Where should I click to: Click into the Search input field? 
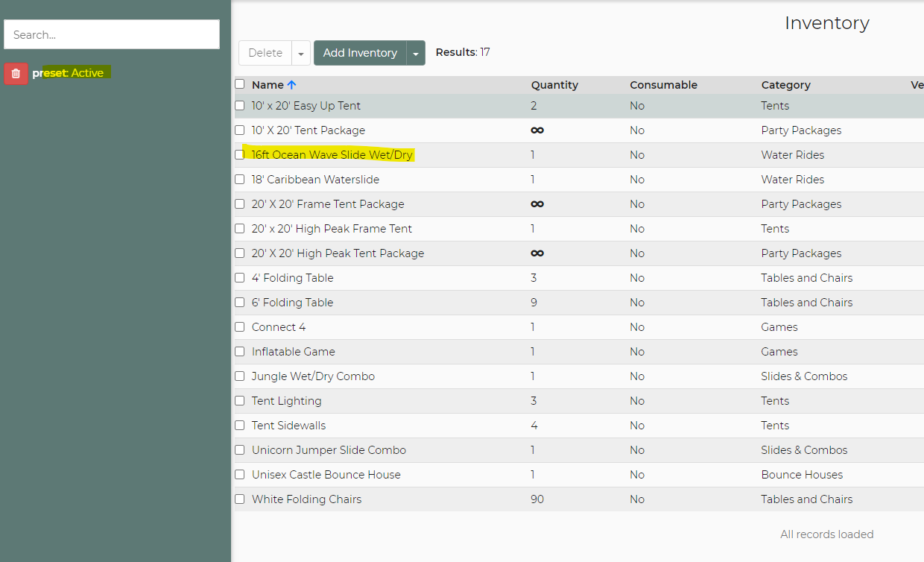(x=112, y=34)
